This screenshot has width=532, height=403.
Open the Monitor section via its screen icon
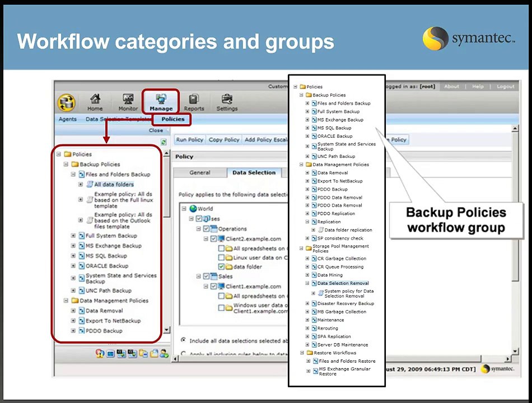point(128,99)
